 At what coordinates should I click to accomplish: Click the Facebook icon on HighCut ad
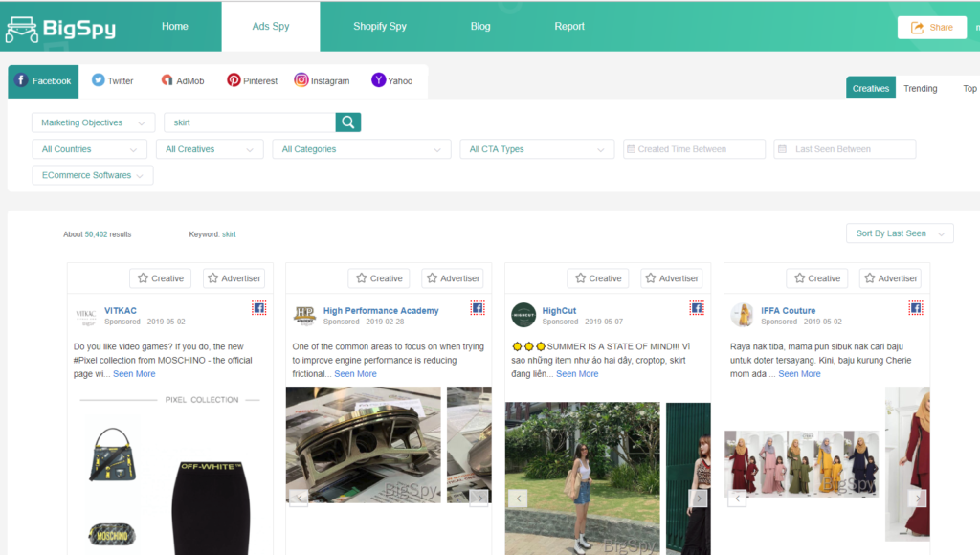[697, 308]
